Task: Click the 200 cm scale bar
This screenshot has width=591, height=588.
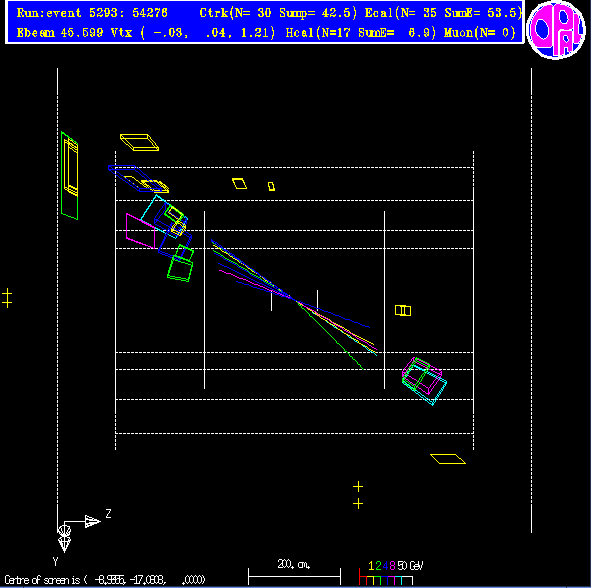Action: tap(294, 576)
